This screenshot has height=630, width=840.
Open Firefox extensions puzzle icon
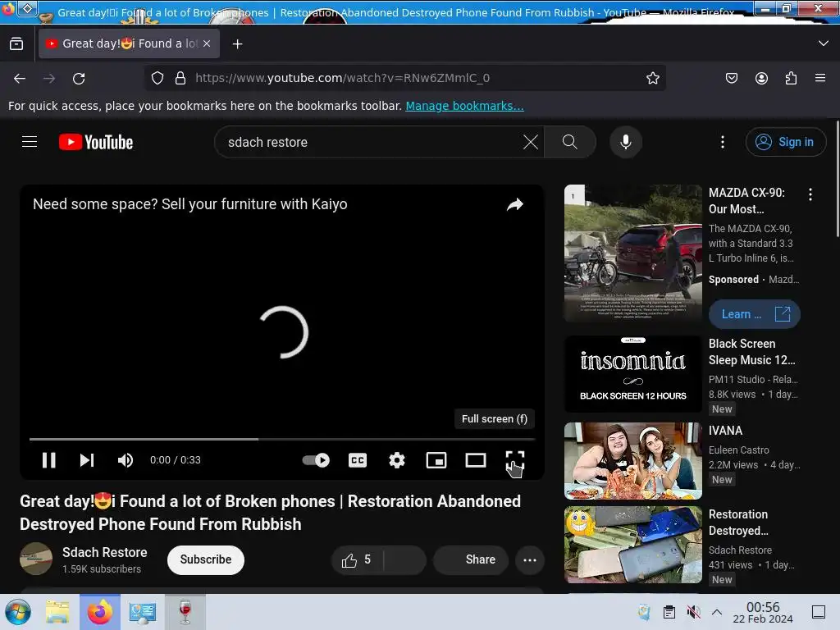coord(791,78)
